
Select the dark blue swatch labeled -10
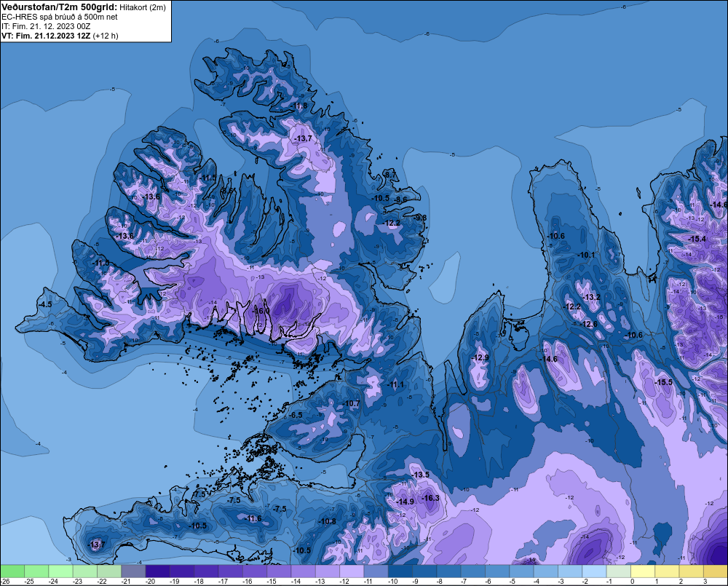[400, 571]
